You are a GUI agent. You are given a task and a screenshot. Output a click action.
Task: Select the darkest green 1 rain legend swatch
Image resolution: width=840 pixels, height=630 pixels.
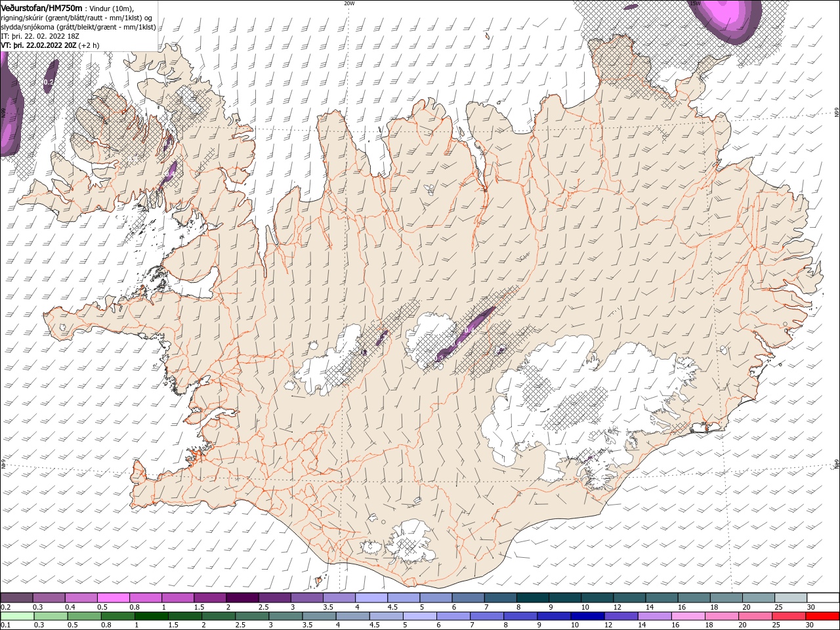151,616
